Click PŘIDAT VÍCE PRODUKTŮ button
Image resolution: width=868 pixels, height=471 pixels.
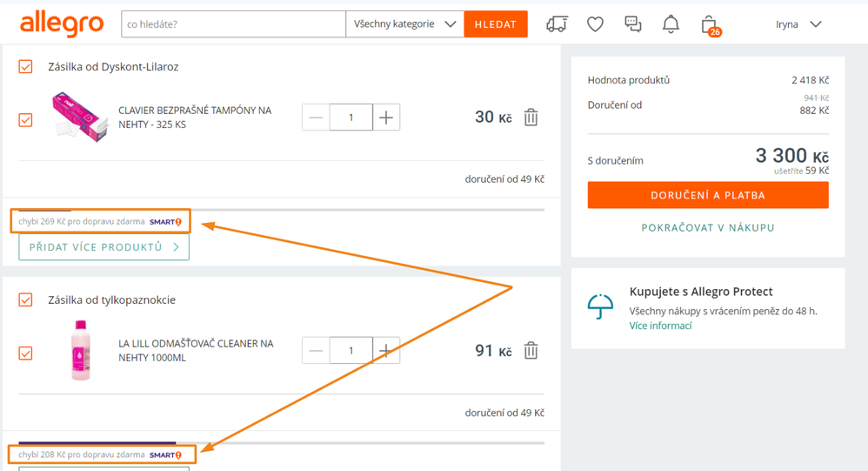(104, 247)
